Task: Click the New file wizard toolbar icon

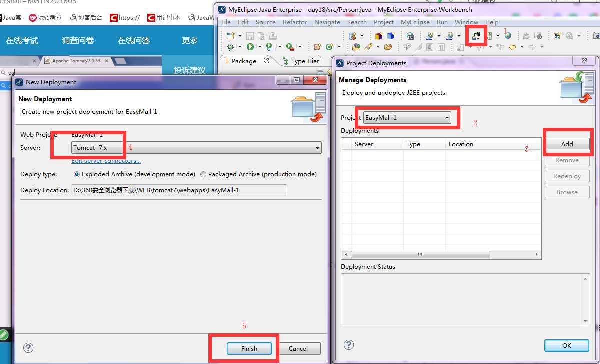Action: pos(230,36)
